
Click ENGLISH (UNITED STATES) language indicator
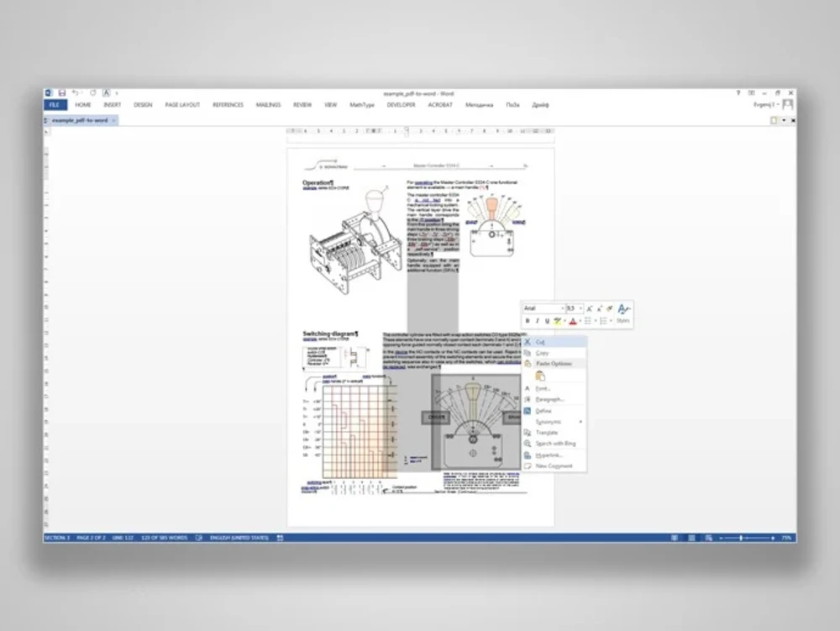239,538
